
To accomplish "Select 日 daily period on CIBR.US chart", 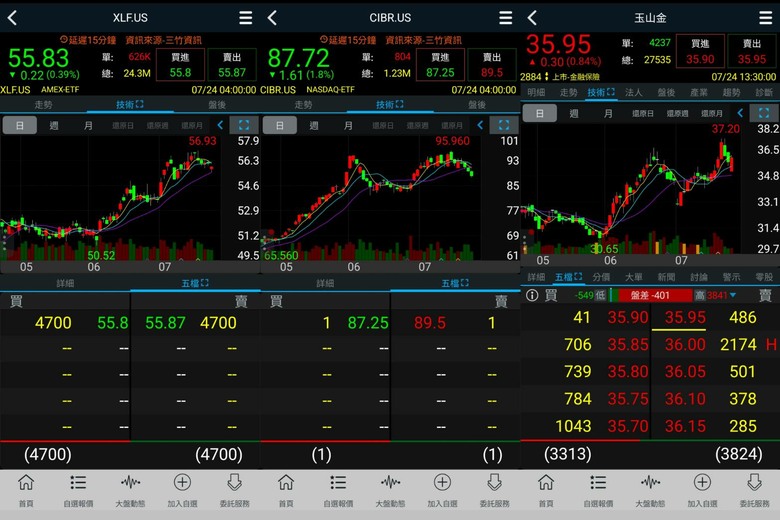I will click(x=280, y=125).
